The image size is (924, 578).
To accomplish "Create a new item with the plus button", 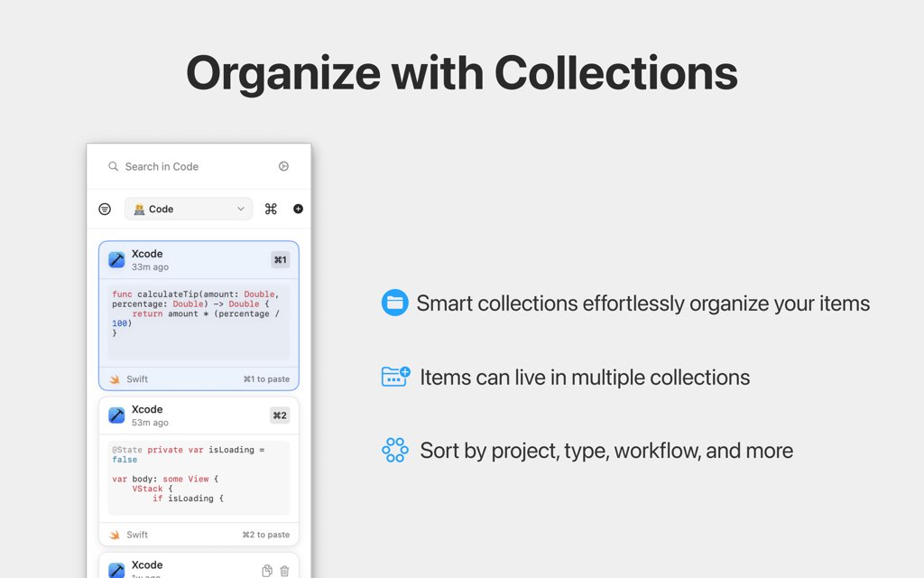I will point(297,209).
